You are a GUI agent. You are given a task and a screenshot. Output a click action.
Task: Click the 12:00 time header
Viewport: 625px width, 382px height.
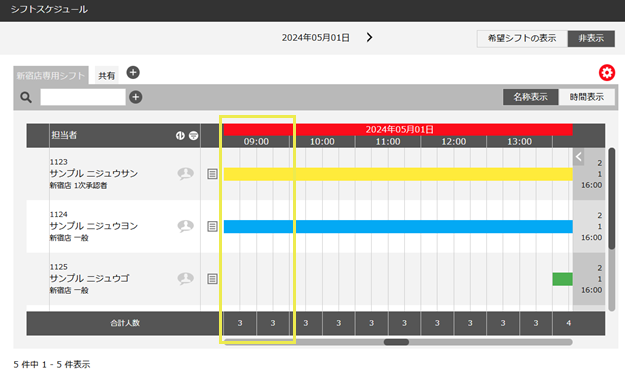point(454,142)
